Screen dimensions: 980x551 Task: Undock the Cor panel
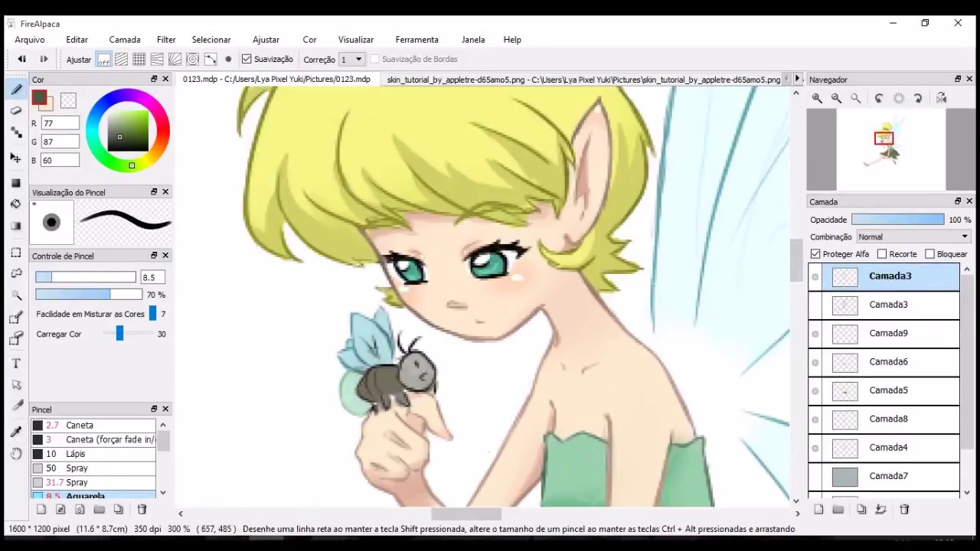[x=154, y=79]
